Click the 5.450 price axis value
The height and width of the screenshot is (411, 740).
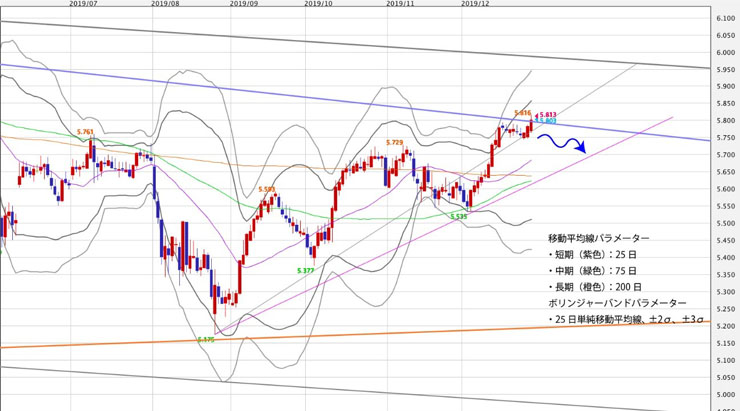(725, 240)
